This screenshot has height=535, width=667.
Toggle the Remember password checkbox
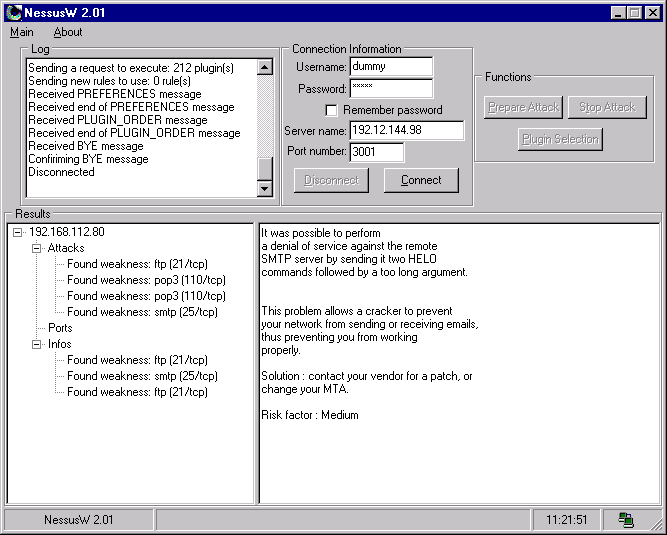click(x=331, y=111)
